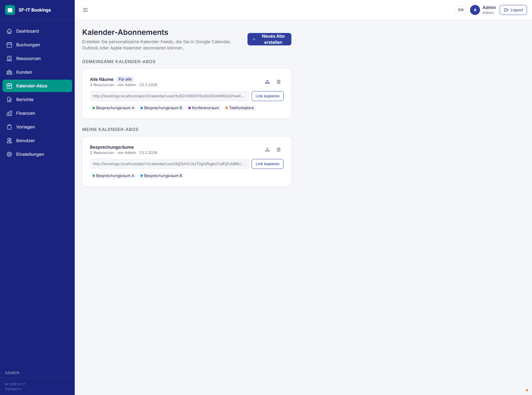Switch language with the EN button
532x395 pixels.
[461, 10]
